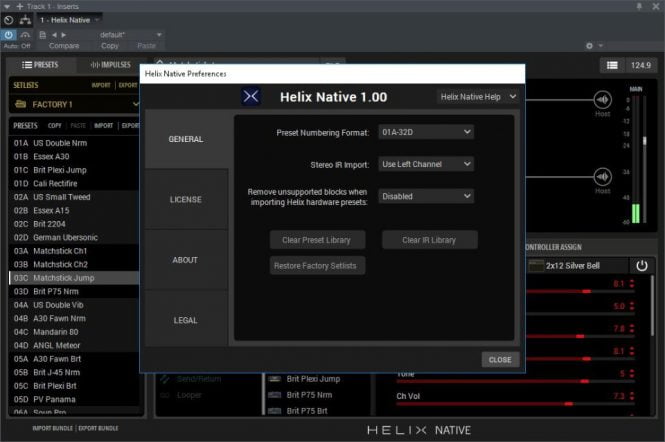Switch to the License preferences tab
The image size is (665, 442).
click(186, 199)
